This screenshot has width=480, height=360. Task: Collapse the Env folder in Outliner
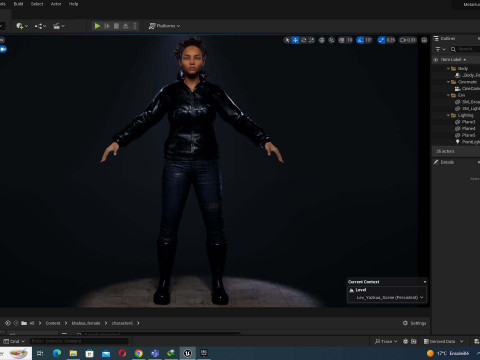coord(448,95)
